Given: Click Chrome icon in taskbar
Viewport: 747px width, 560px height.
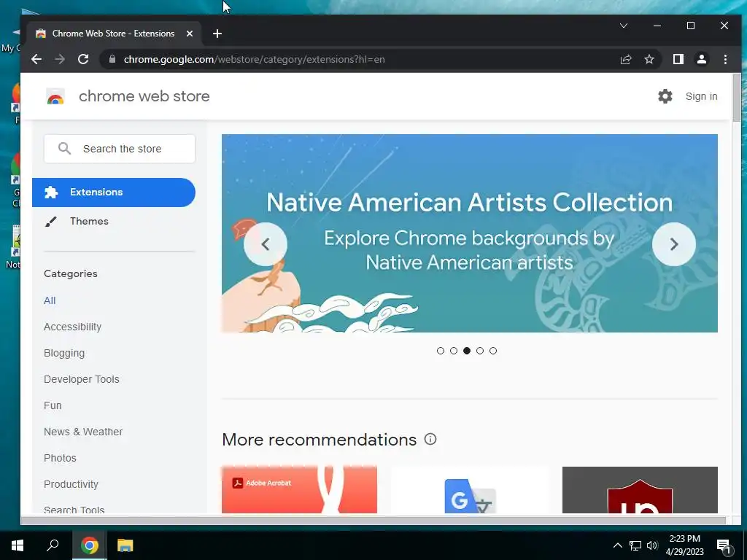Looking at the screenshot, I should [90, 545].
